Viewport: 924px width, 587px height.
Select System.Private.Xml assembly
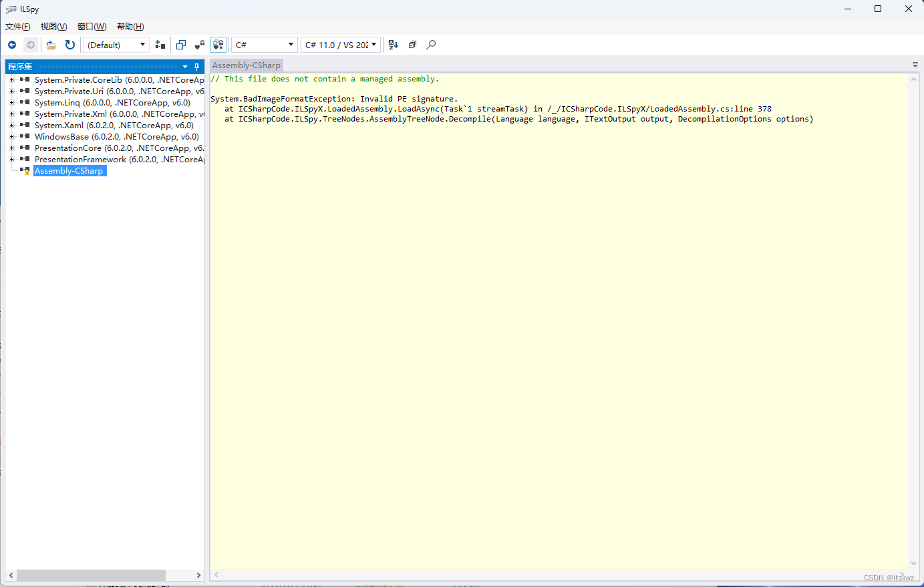point(119,114)
